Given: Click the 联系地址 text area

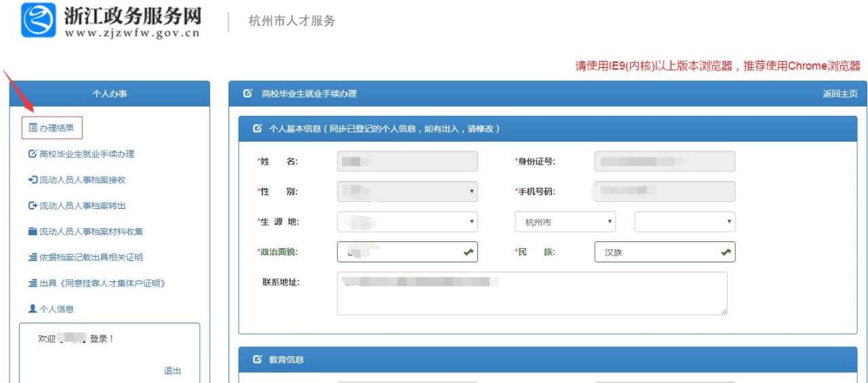Looking at the screenshot, I should point(532,294).
